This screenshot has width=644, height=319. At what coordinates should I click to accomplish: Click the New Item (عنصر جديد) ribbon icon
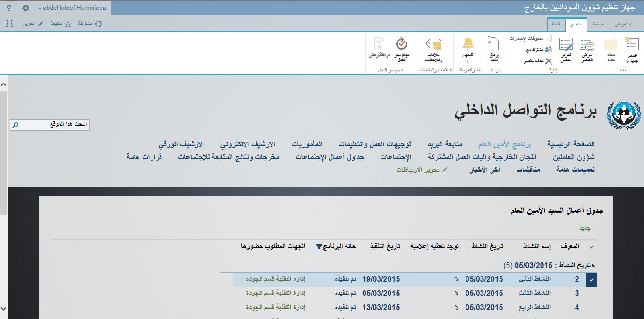tap(631, 45)
